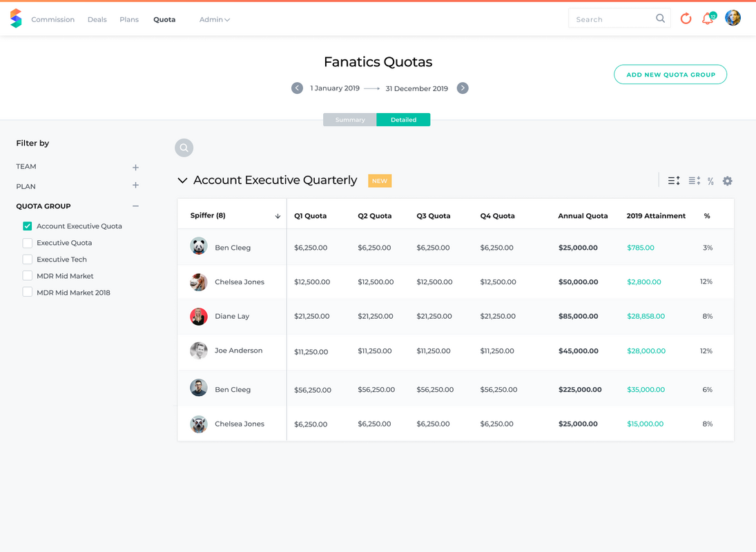Open the Admin dropdown menu
The image size is (756, 552).
(x=214, y=19)
